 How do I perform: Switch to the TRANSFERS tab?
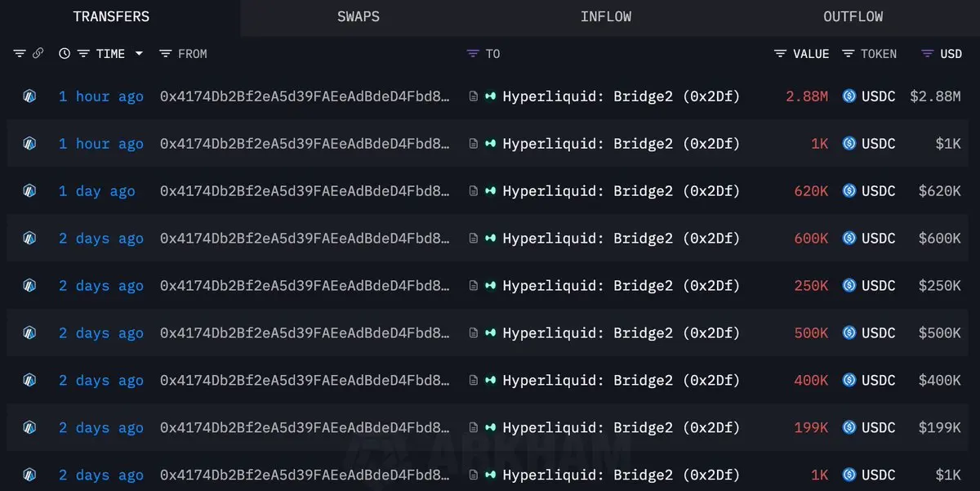(x=110, y=16)
